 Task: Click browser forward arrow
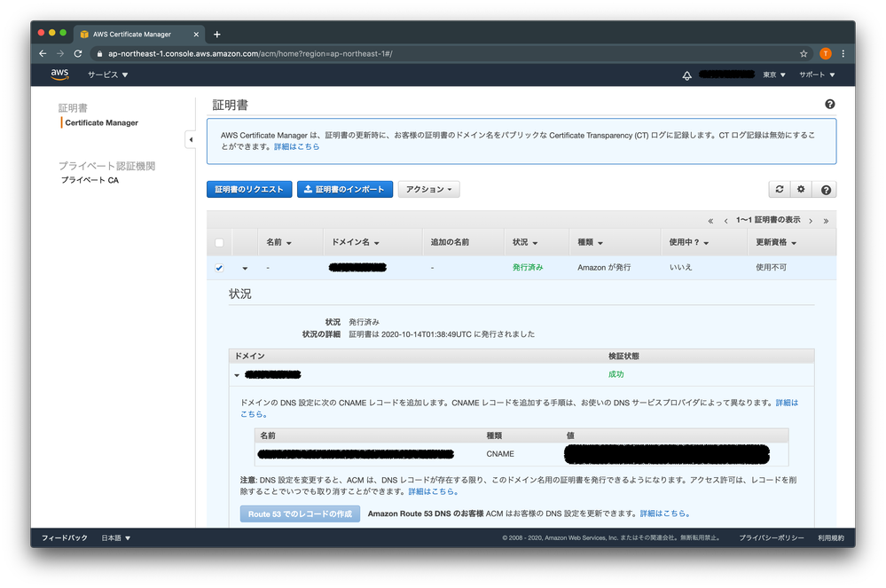pos(60,54)
